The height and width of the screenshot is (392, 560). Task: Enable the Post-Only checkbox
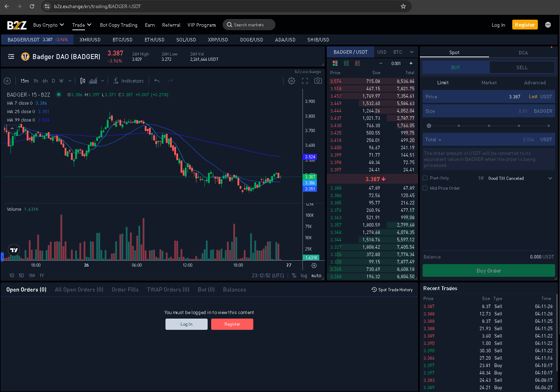[425, 178]
